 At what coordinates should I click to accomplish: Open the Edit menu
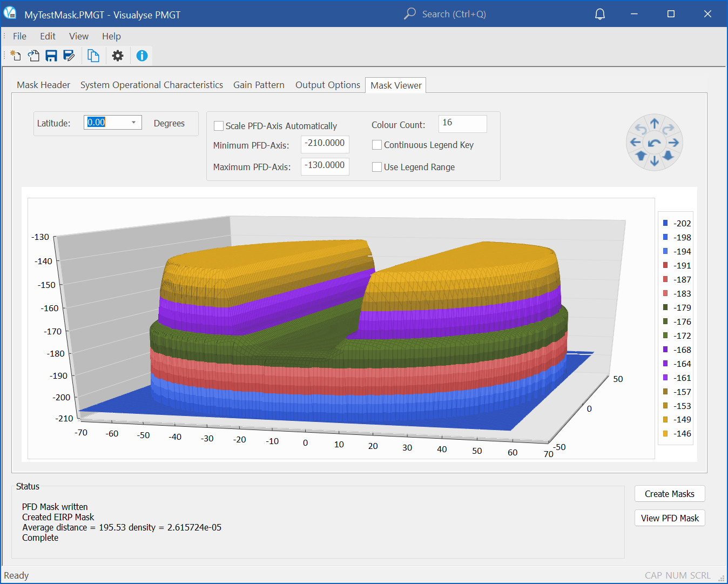[48, 36]
